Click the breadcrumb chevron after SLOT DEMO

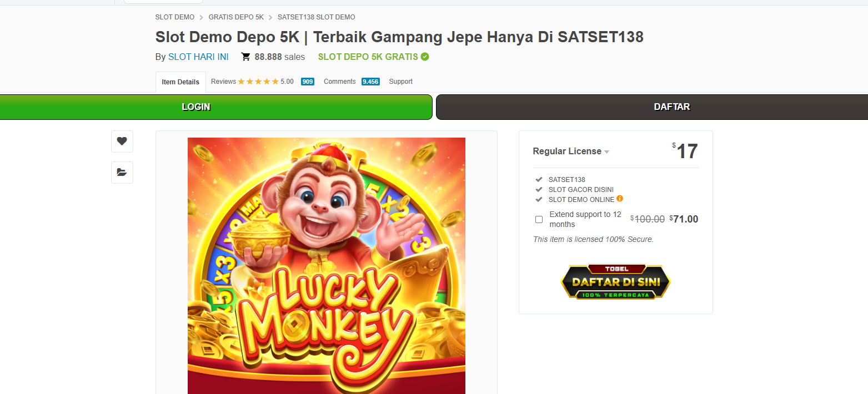point(202,17)
